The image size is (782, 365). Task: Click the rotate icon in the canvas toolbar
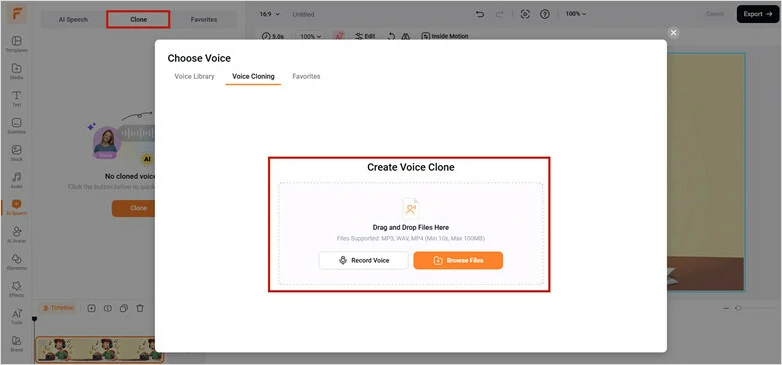391,36
